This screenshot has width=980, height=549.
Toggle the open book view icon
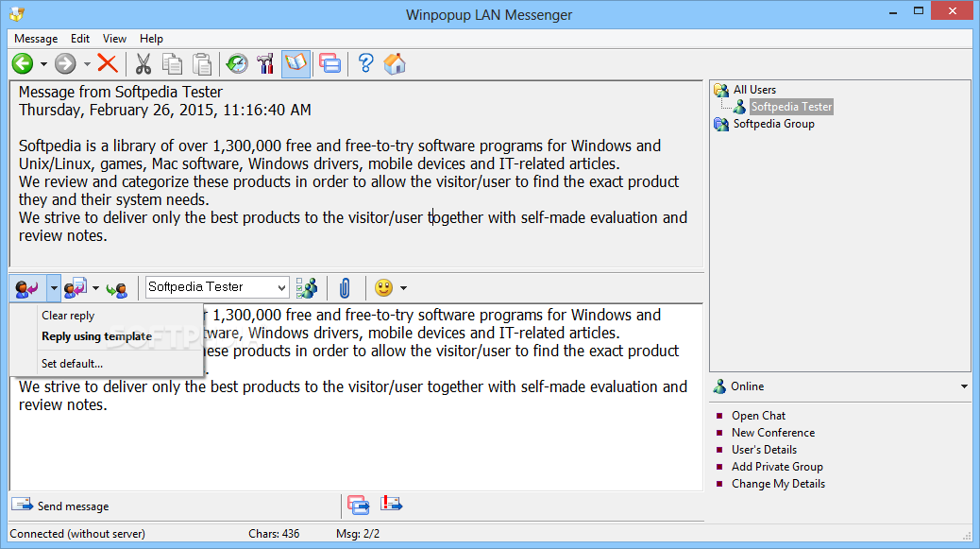tap(296, 63)
